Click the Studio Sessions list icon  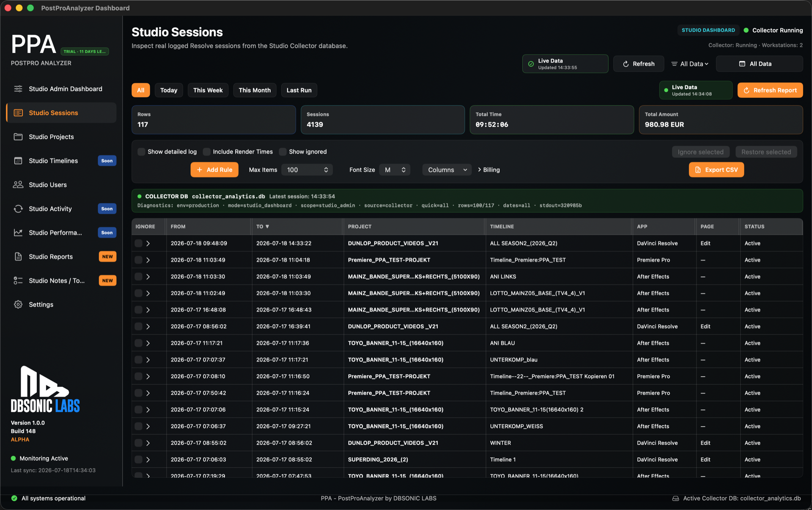pos(18,113)
